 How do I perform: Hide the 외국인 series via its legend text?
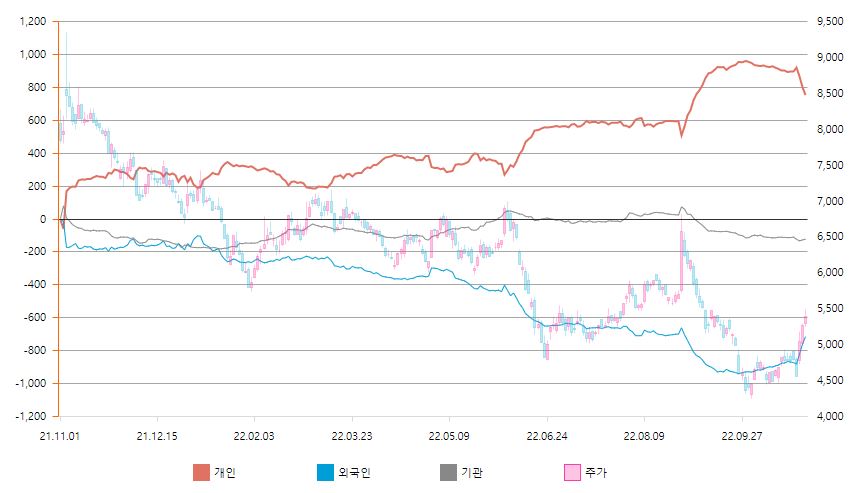tap(353, 471)
